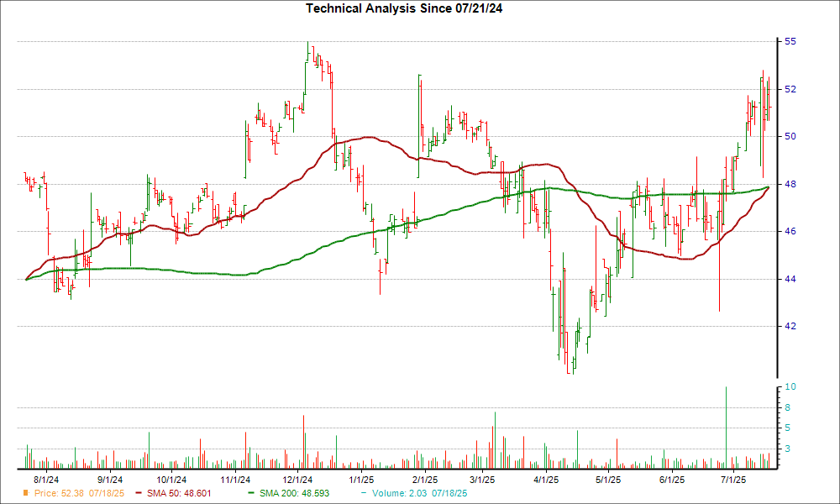Click the 6/1/25 date axis label
840x504 pixels.
pyautogui.click(x=672, y=480)
